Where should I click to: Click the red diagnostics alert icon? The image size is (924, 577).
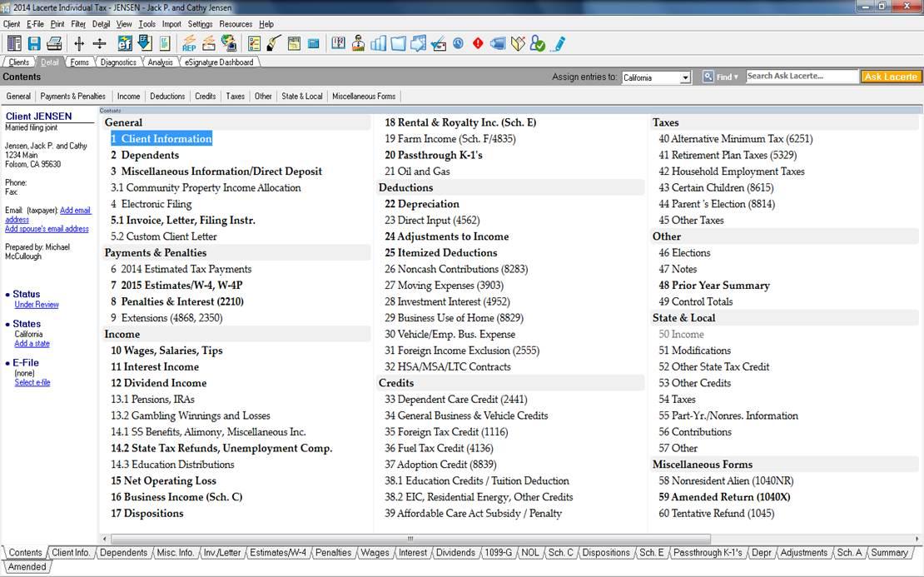pos(478,43)
